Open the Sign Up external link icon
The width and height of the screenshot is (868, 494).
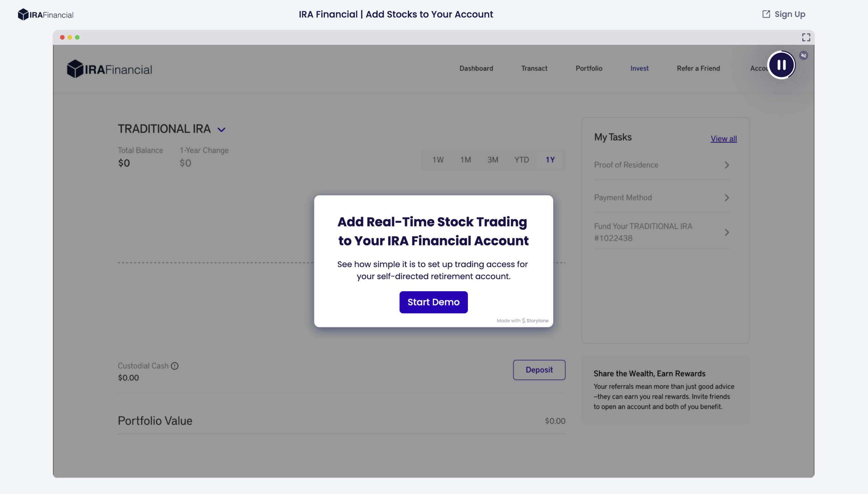coord(766,14)
